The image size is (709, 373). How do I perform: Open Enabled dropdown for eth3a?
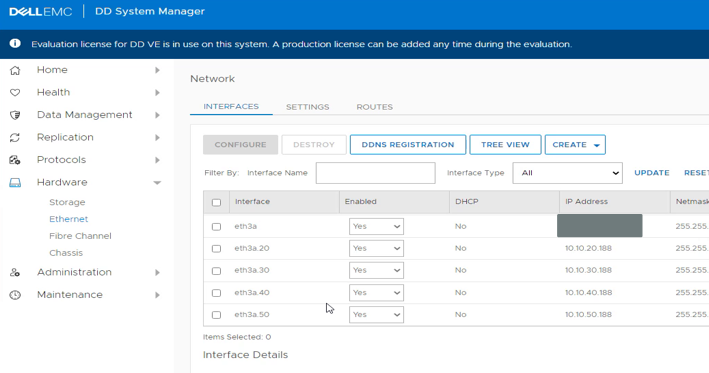tap(376, 226)
